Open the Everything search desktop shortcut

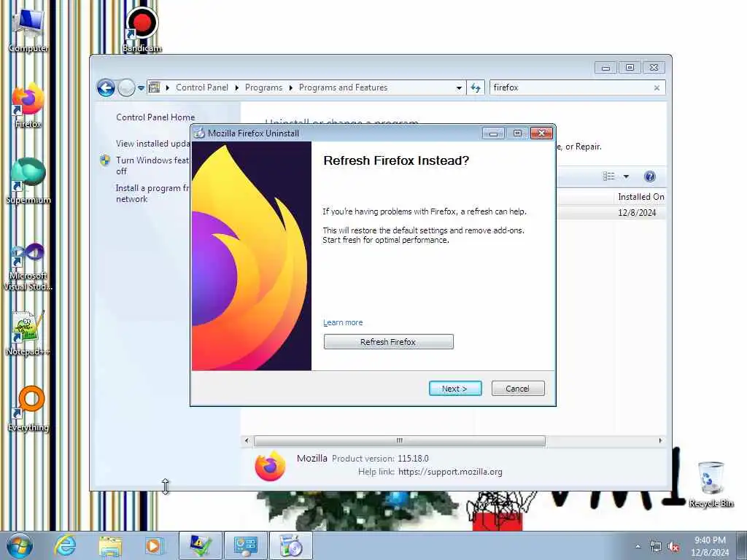click(x=28, y=408)
